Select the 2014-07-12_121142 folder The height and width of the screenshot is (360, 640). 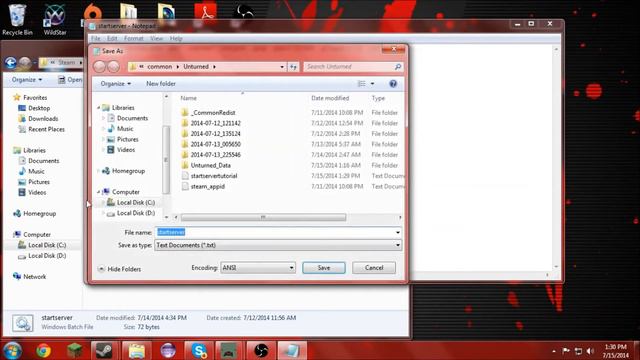pos(211,123)
